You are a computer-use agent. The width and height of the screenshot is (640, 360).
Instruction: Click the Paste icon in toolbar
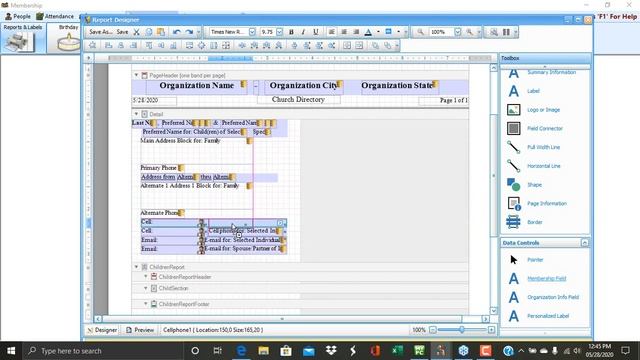coord(161,32)
